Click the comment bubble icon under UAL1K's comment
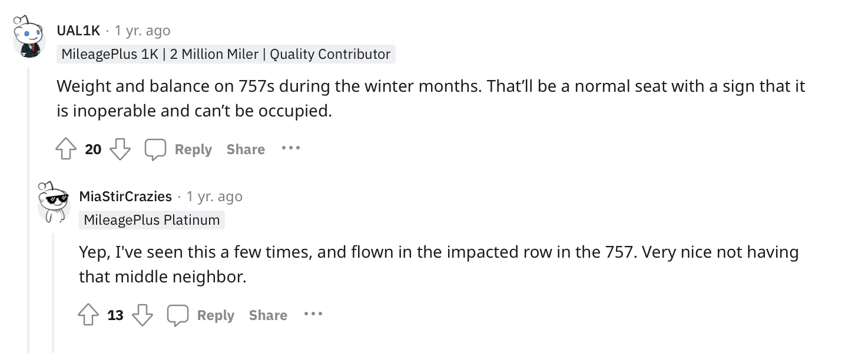The height and width of the screenshot is (353, 868). [155, 149]
